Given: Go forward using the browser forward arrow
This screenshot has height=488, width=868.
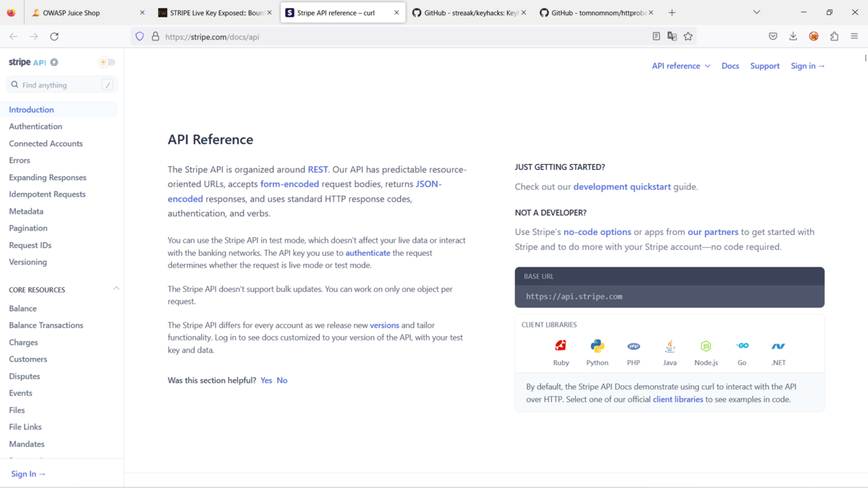Looking at the screenshot, I should 34,36.
